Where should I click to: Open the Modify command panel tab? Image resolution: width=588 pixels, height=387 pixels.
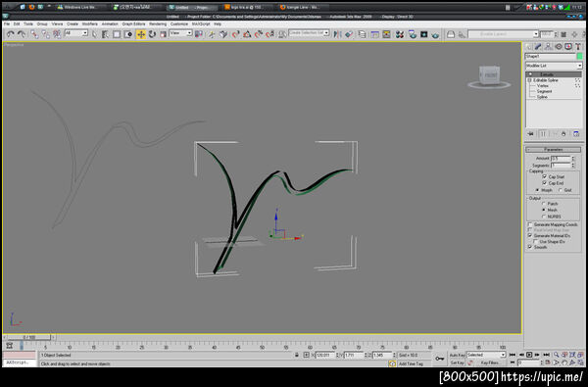point(538,46)
